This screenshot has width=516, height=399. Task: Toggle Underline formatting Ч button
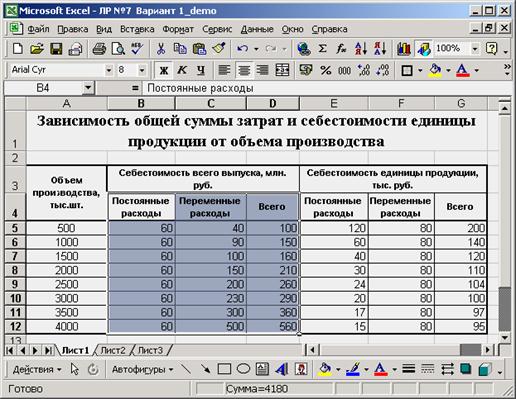(x=200, y=70)
